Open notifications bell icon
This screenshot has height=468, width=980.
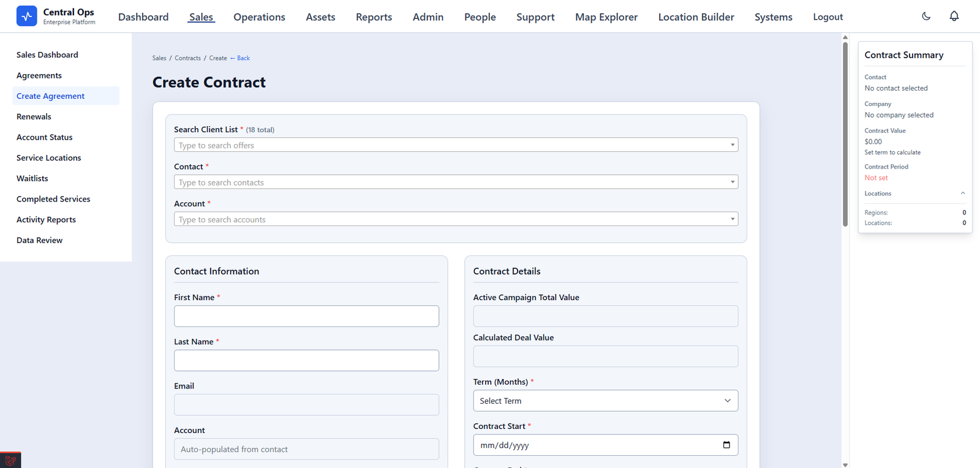(954, 17)
